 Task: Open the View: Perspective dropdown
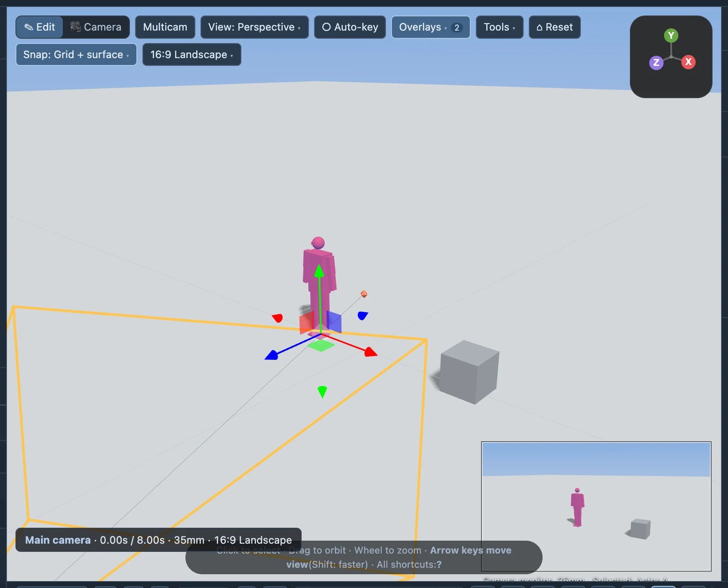(255, 27)
